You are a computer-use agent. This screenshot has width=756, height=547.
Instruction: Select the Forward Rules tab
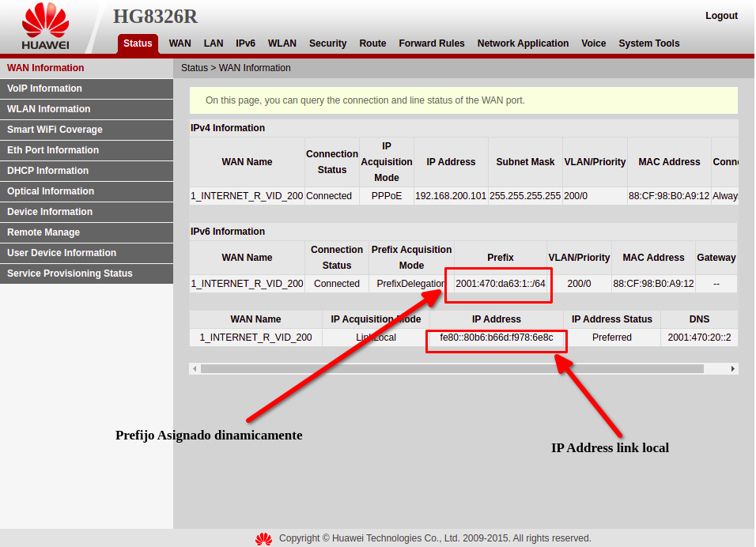[x=431, y=43]
